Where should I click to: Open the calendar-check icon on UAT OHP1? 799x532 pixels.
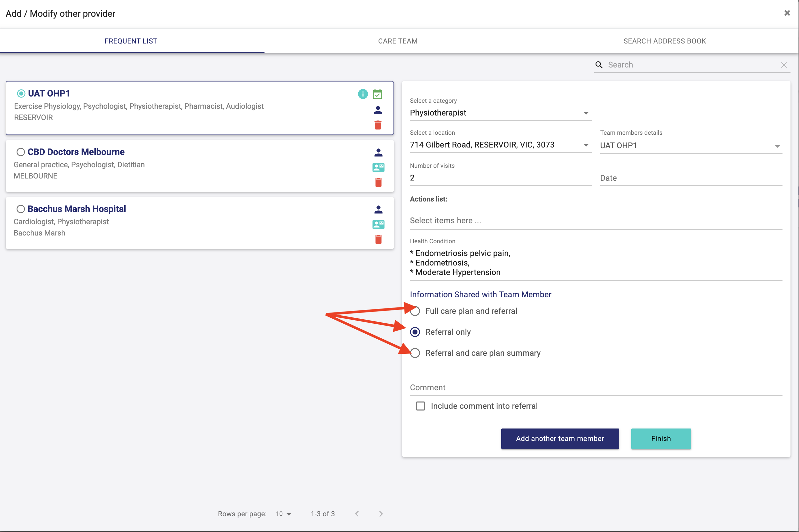377,94
